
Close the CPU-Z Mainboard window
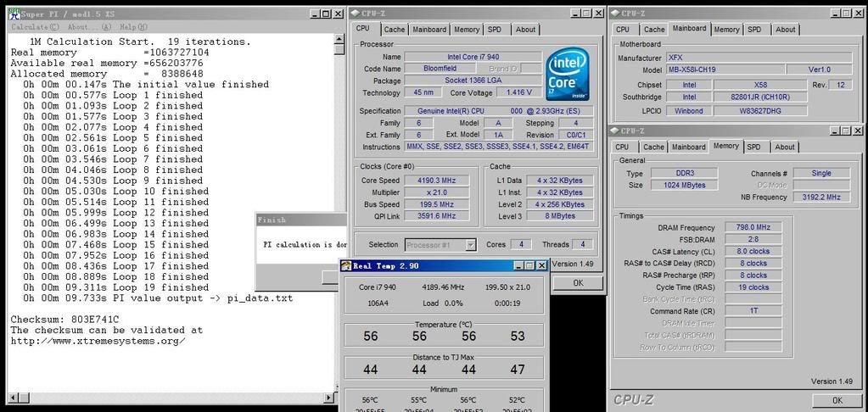859,14
